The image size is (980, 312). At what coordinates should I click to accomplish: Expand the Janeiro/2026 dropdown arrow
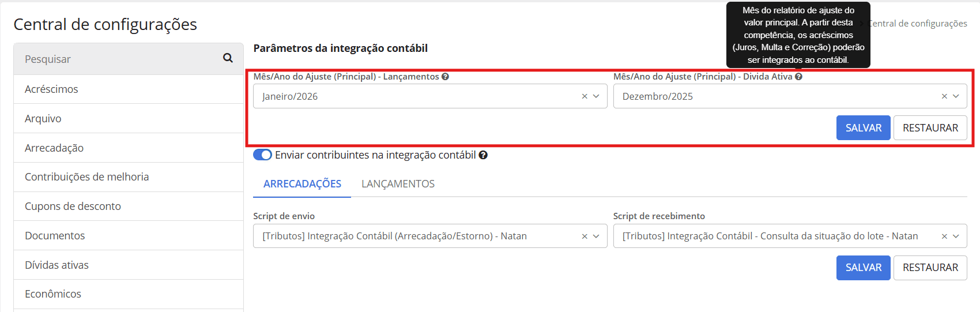tap(596, 96)
